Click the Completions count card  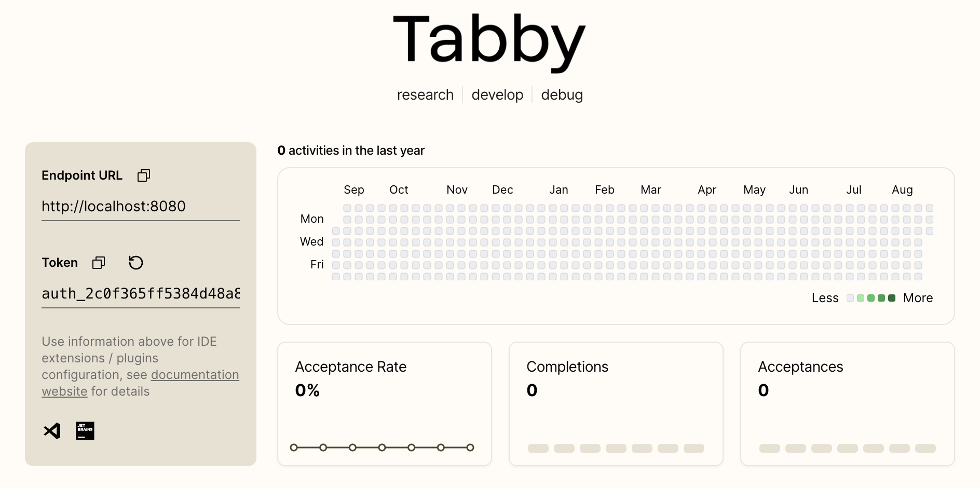point(616,403)
